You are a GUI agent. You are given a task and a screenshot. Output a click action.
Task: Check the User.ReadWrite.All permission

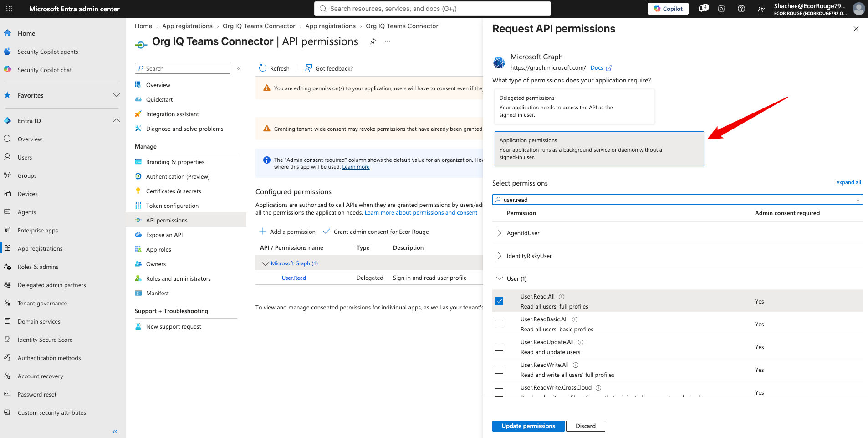(x=499, y=370)
